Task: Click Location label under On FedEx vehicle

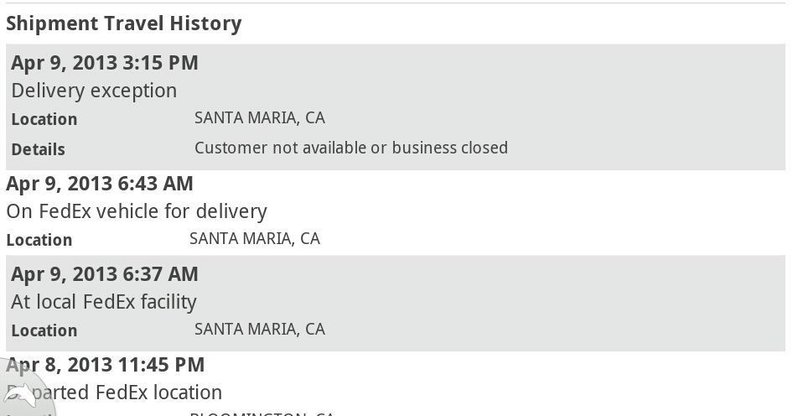Action: click(39, 240)
